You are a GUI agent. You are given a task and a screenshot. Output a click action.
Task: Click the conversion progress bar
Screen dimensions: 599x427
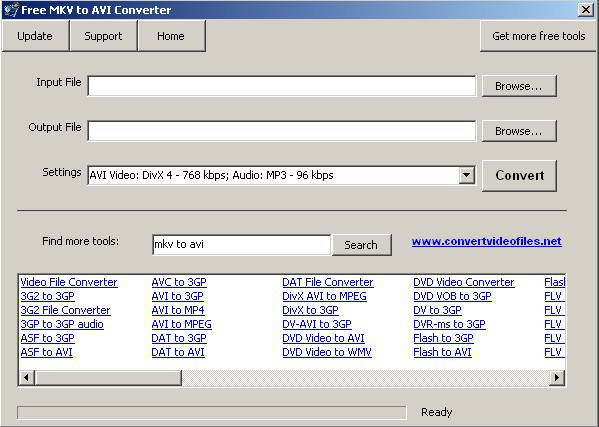212,412
